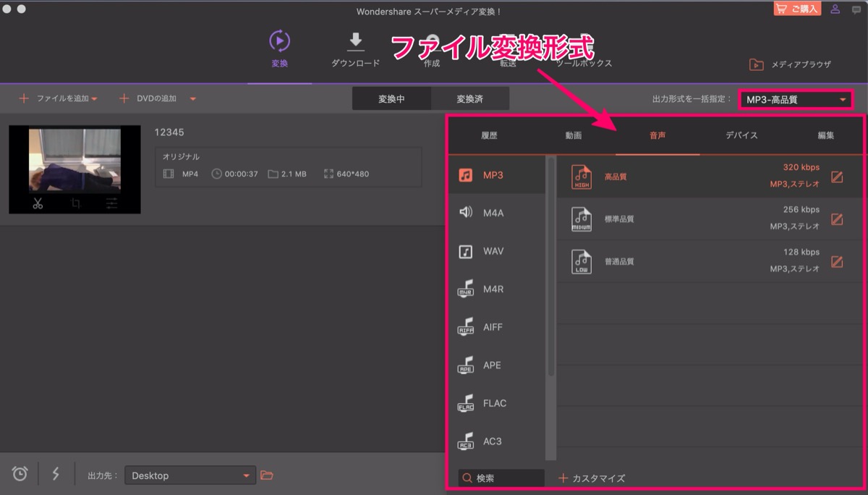868x495 pixels.
Task: Select the M4A audio format
Action: point(497,213)
